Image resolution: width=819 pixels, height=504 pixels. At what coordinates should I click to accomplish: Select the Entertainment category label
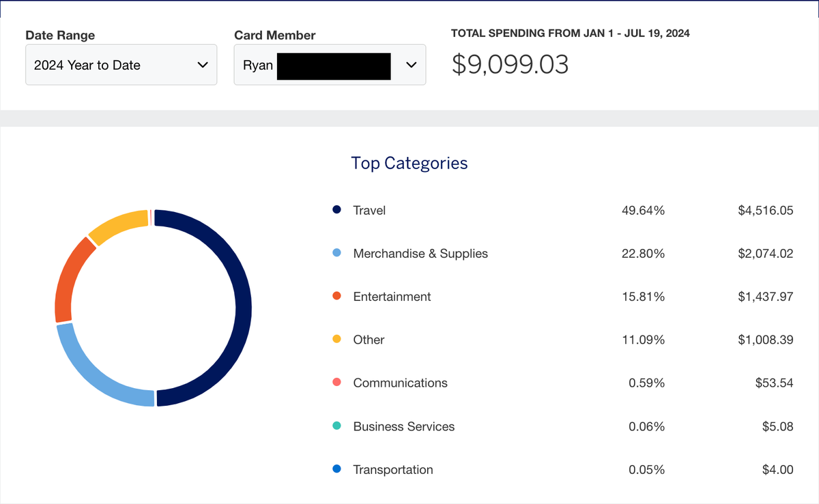click(392, 296)
